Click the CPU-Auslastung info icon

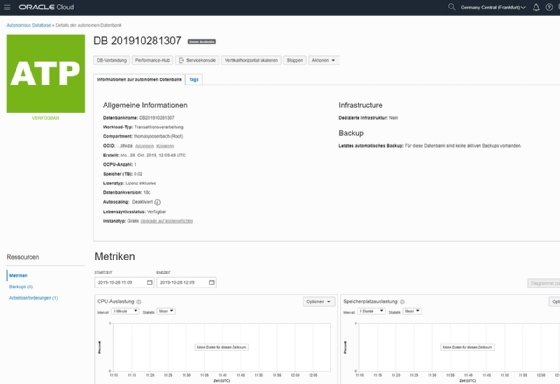139,302
